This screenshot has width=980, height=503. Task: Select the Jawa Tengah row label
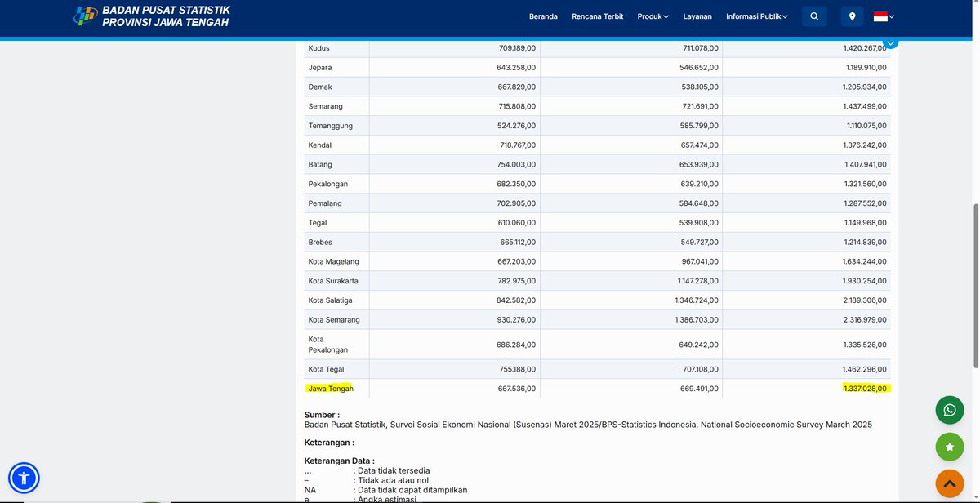[331, 389]
